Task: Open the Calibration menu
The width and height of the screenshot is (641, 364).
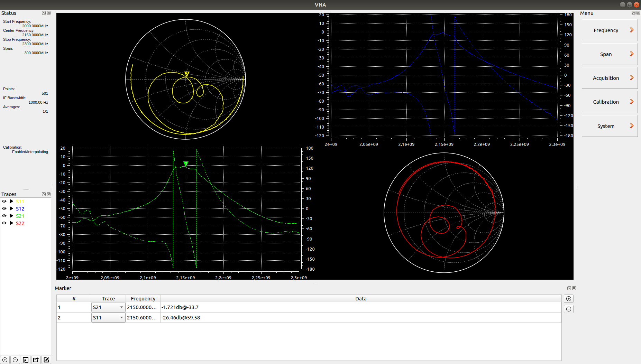Action: tap(610, 102)
